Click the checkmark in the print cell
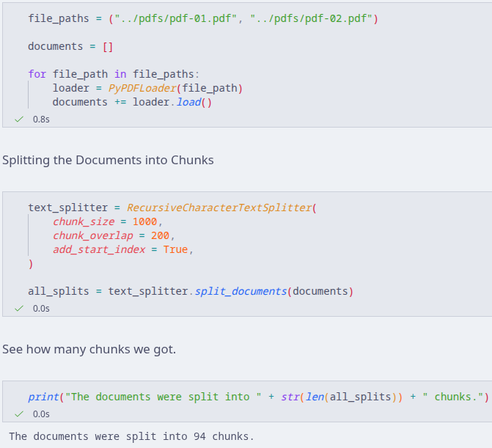This screenshot has width=492, height=448. point(19,414)
